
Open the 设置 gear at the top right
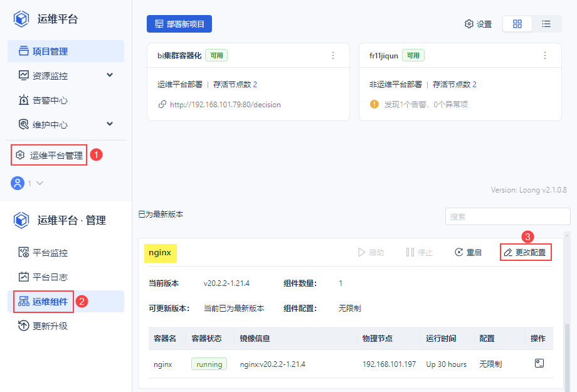[478, 23]
